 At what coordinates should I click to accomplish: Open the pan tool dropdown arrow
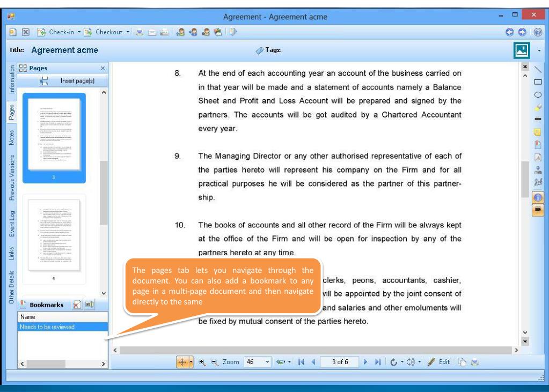point(191,362)
